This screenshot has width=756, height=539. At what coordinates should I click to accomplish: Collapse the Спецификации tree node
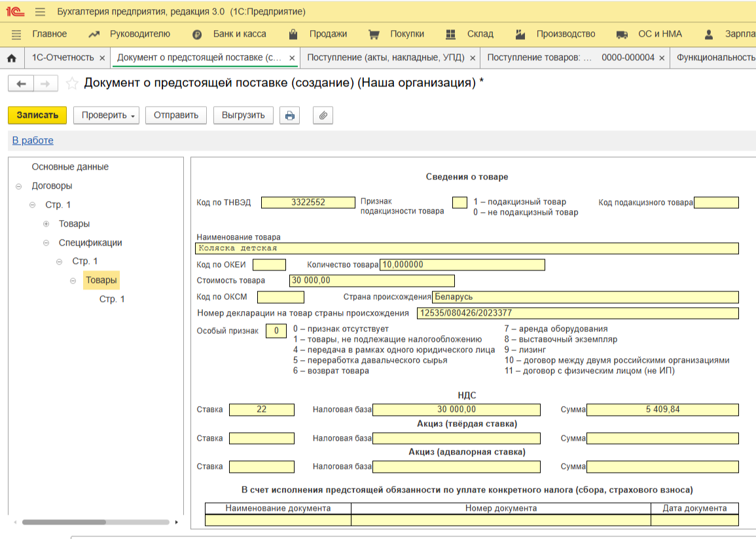46,243
